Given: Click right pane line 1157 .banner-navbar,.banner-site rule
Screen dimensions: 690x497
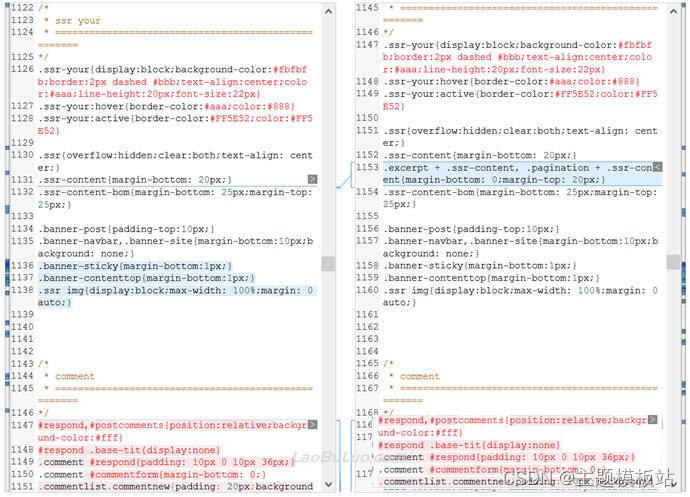Looking at the screenshot, I should tap(521, 247).
